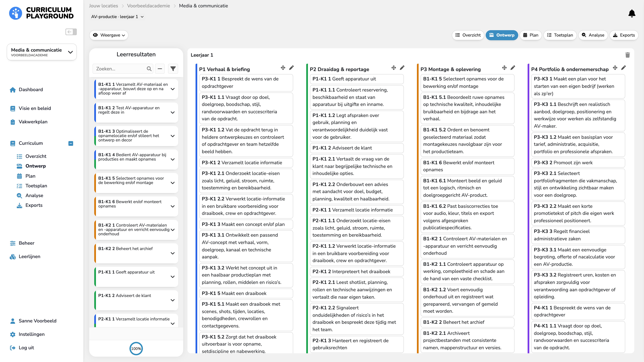Open Plan under Curriculum in the sidebar
Screen dimensions: 644x362
click(x=26, y=176)
